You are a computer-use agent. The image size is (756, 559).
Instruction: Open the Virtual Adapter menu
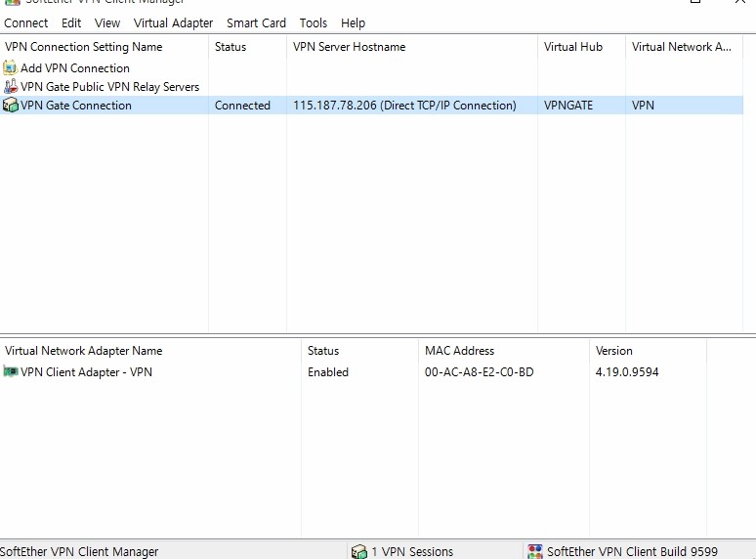(173, 23)
